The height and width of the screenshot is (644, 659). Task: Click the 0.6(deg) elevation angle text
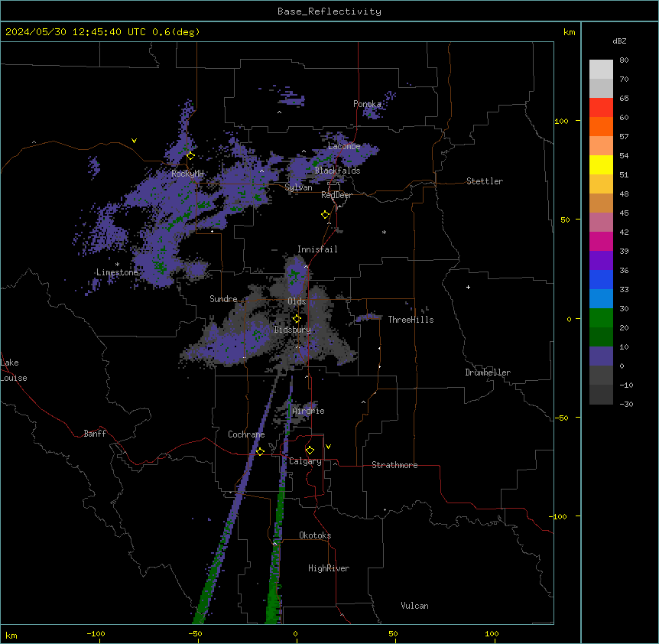(x=176, y=32)
